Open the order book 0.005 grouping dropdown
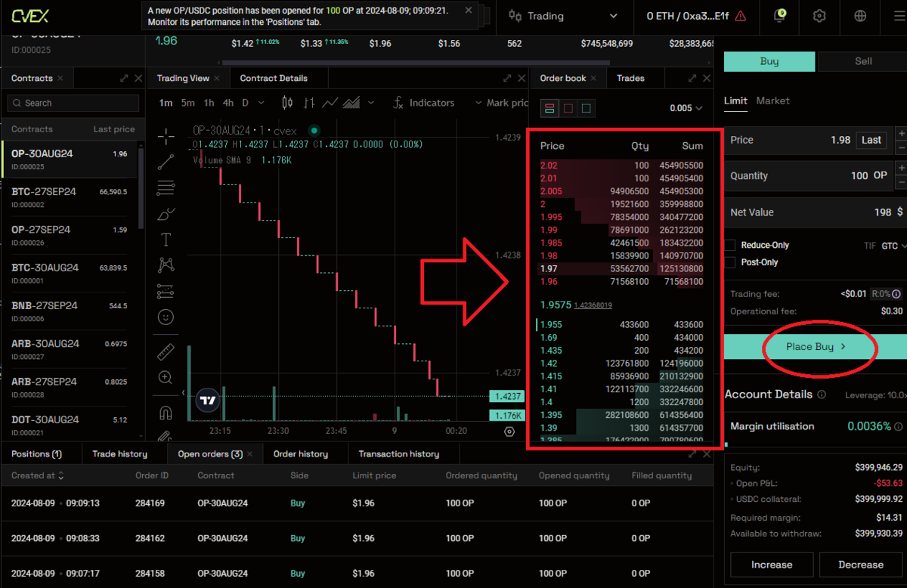This screenshot has width=907, height=588. coord(686,108)
